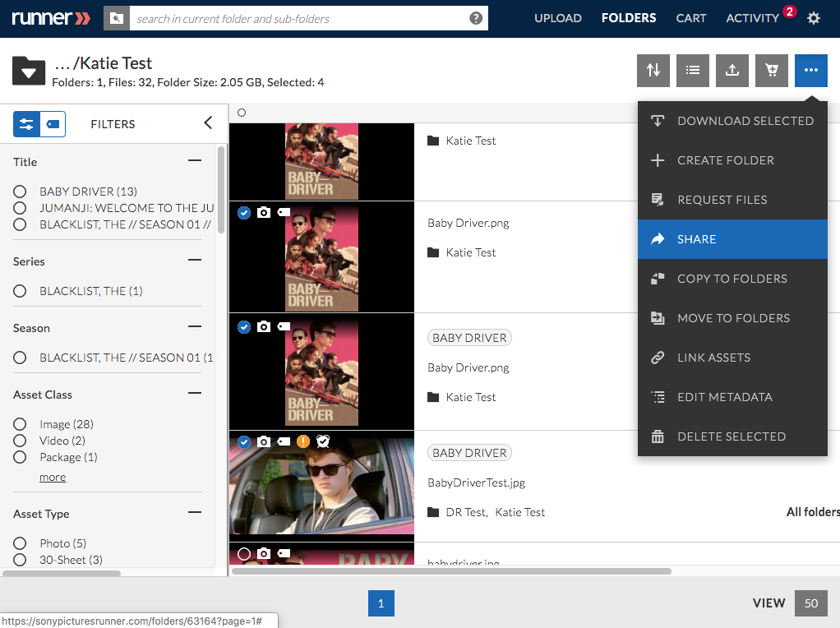This screenshot has width=840, height=628.
Task: Collapse the Title filter section
Action: click(x=195, y=160)
